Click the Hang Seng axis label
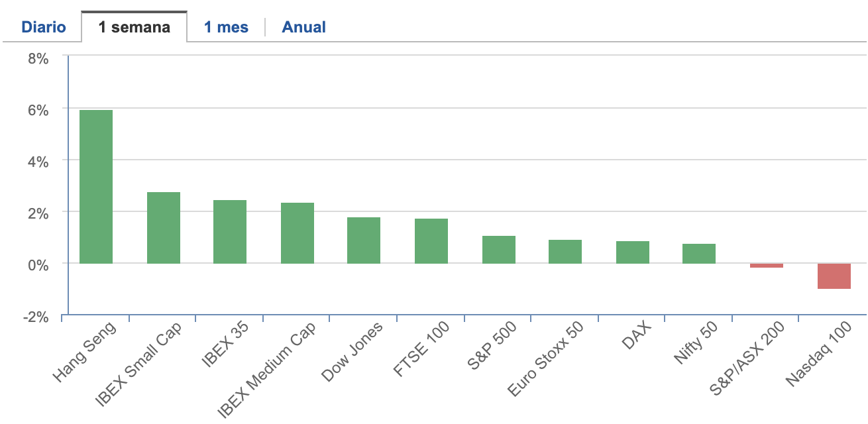 (85, 351)
